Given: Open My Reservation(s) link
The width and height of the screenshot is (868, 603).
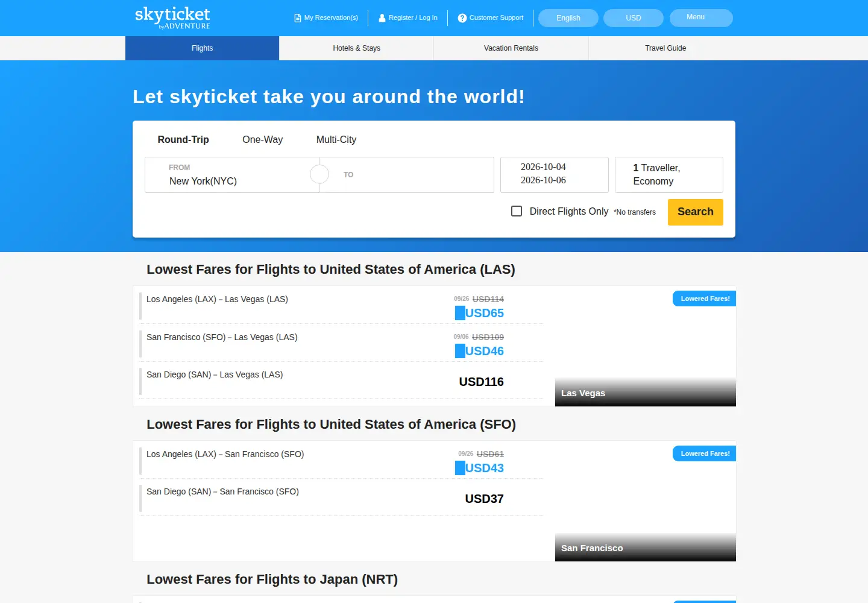Looking at the screenshot, I should (x=326, y=18).
